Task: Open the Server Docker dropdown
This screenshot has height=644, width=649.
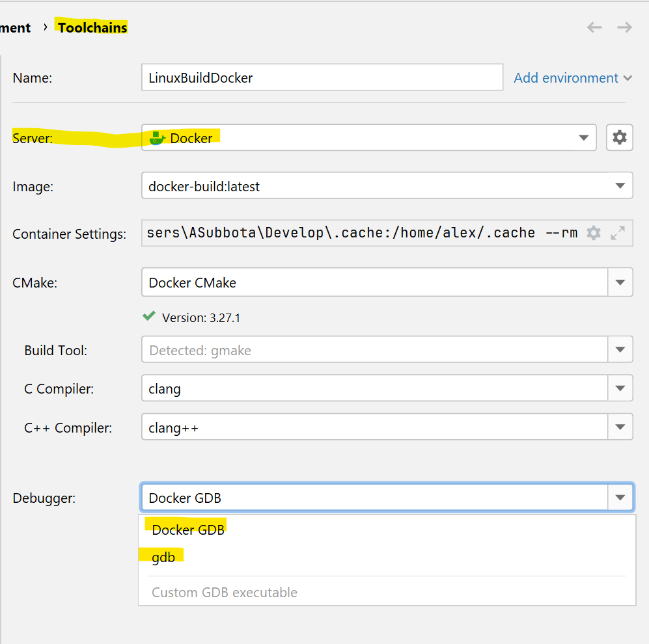Action: [369, 137]
